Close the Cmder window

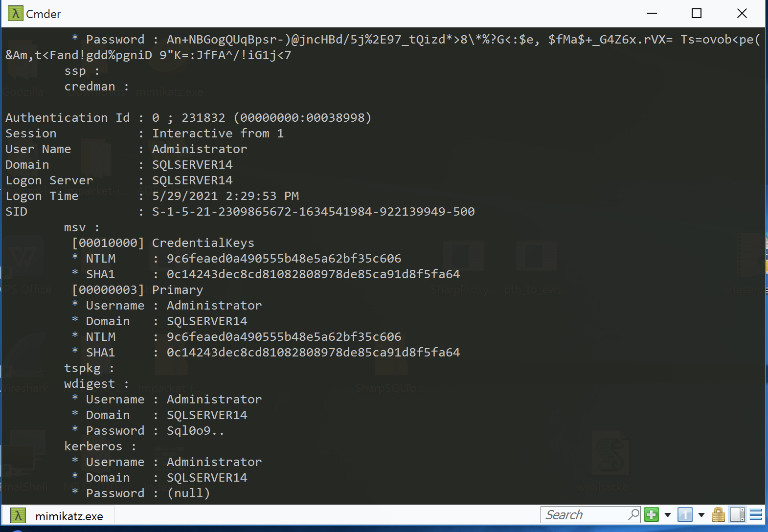tap(742, 14)
